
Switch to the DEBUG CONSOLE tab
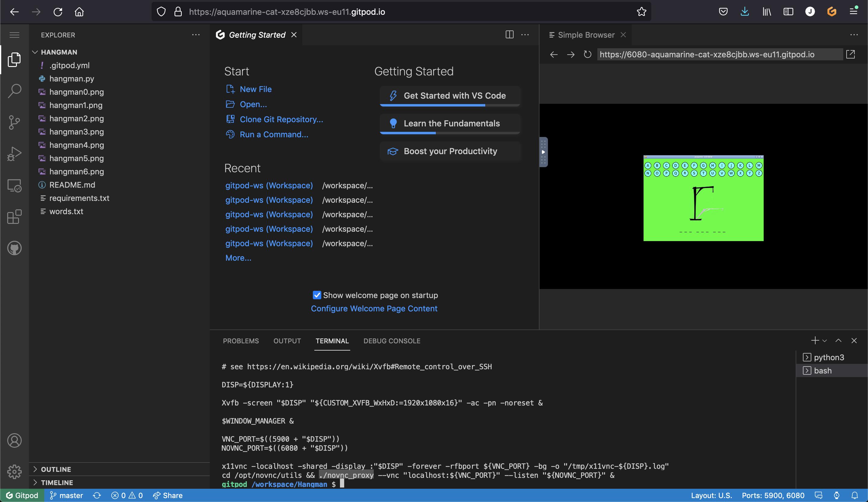click(392, 341)
